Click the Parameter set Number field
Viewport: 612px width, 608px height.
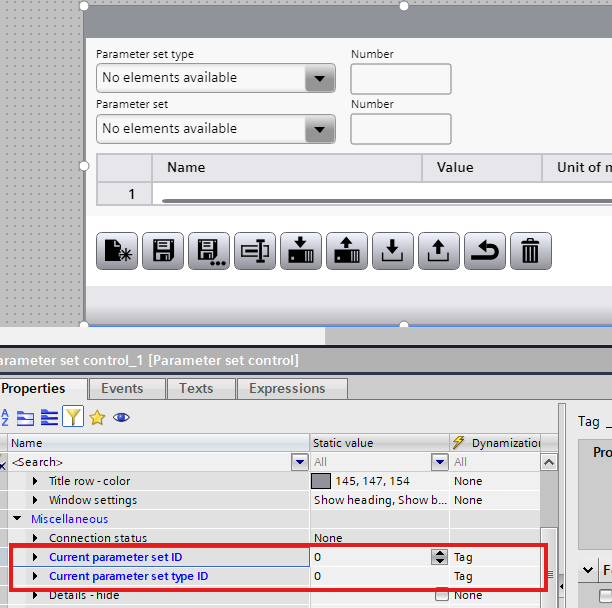[x=401, y=129]
